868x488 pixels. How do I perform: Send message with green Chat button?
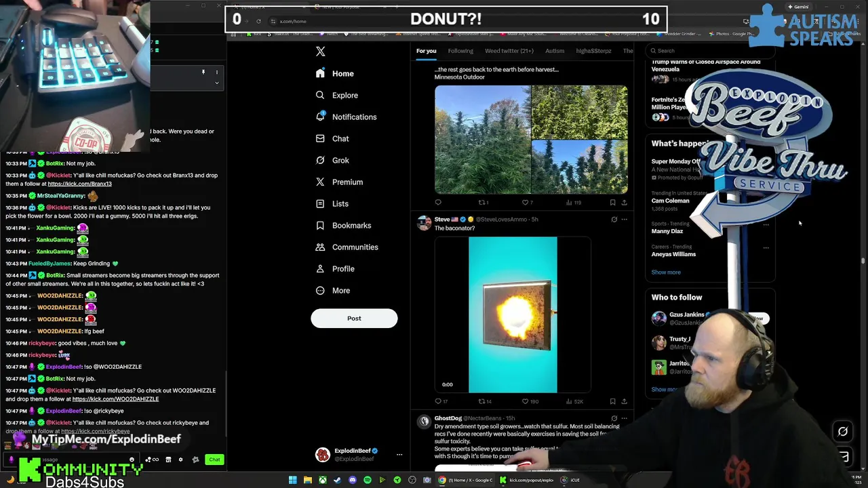(x=214, y=460)
